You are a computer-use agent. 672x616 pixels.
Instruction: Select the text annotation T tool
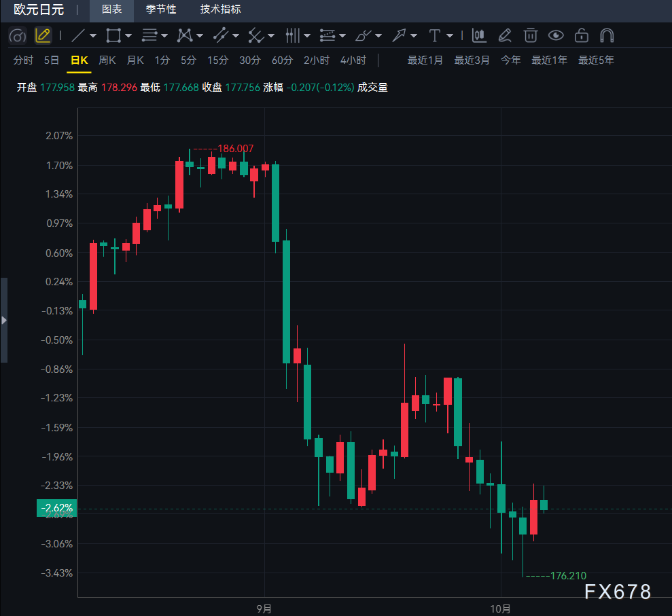(435, 35)
